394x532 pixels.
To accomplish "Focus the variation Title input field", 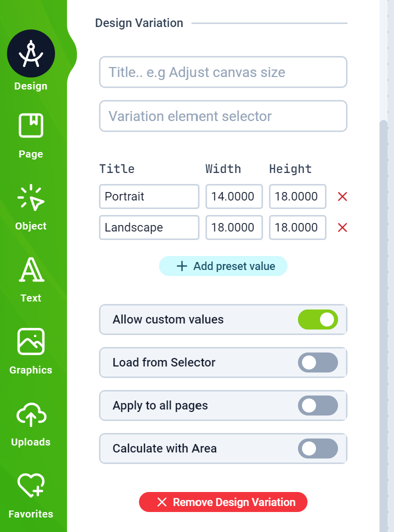I will [x=223, y=72].
